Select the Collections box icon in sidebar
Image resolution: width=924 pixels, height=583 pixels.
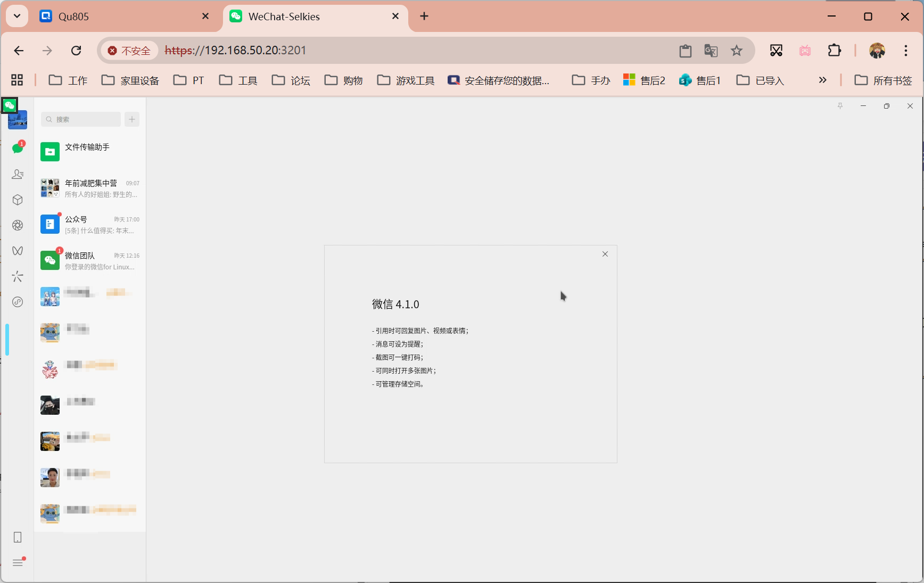point(18,200)
